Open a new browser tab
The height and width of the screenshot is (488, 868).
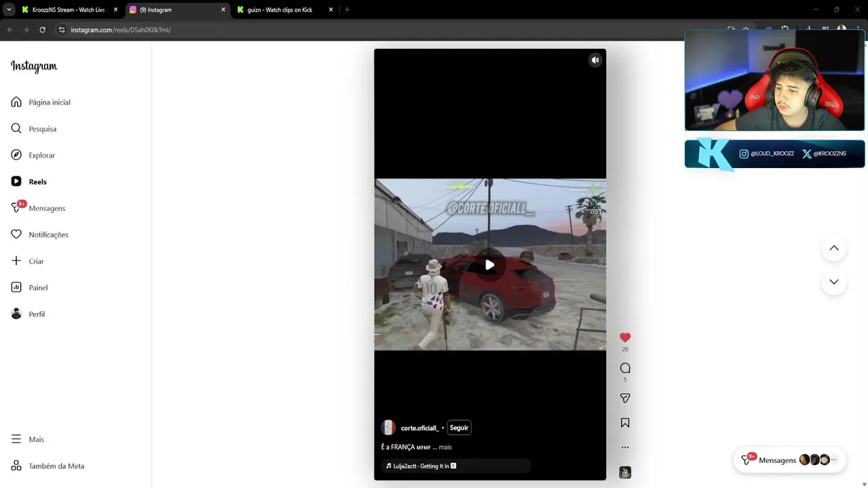click(x=347, y=9)
